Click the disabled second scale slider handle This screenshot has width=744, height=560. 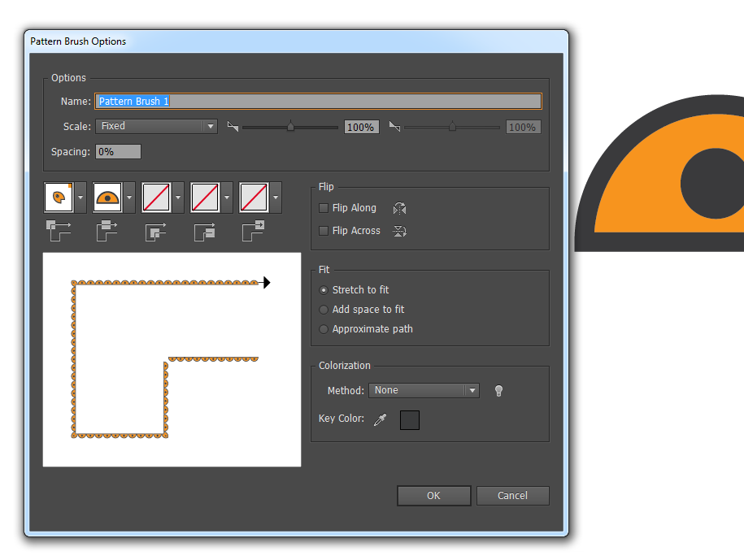click(452, 127)
